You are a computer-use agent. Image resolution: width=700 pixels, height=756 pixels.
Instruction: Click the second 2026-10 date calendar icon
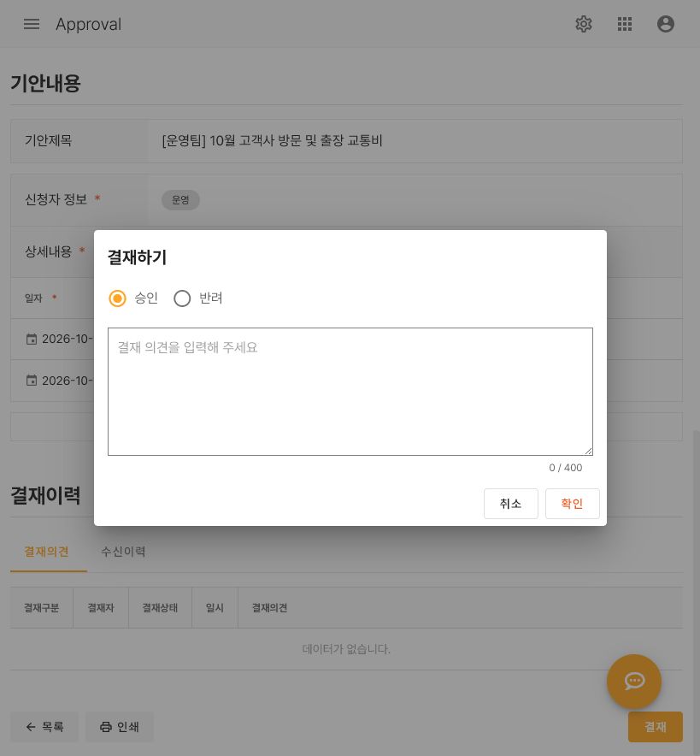pyautogui.click(x=32, y=381)
